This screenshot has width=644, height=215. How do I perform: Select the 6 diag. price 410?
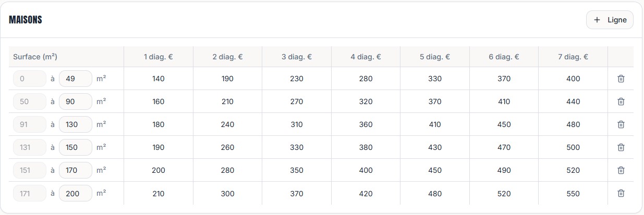pos(504,102)
